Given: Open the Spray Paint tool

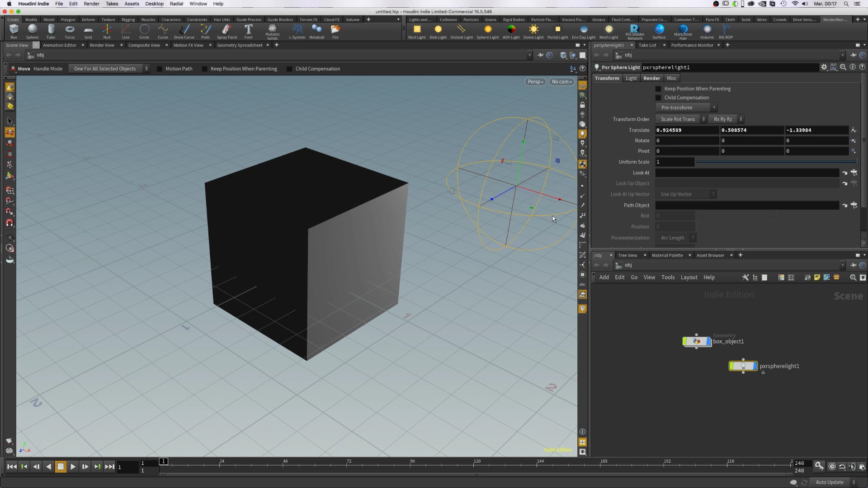Looking at the screenshot, I should [x=227, y=32].
